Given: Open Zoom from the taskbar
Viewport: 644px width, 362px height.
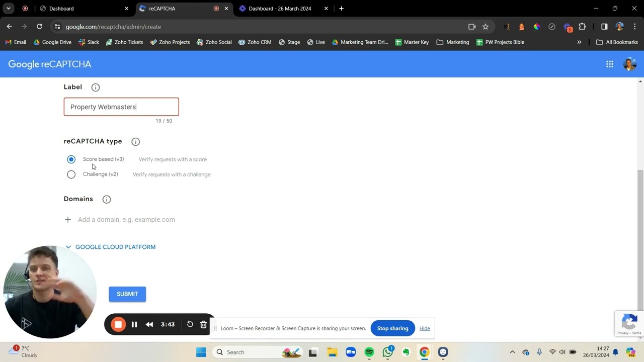Looking at the screenshot, I should 351,352.
